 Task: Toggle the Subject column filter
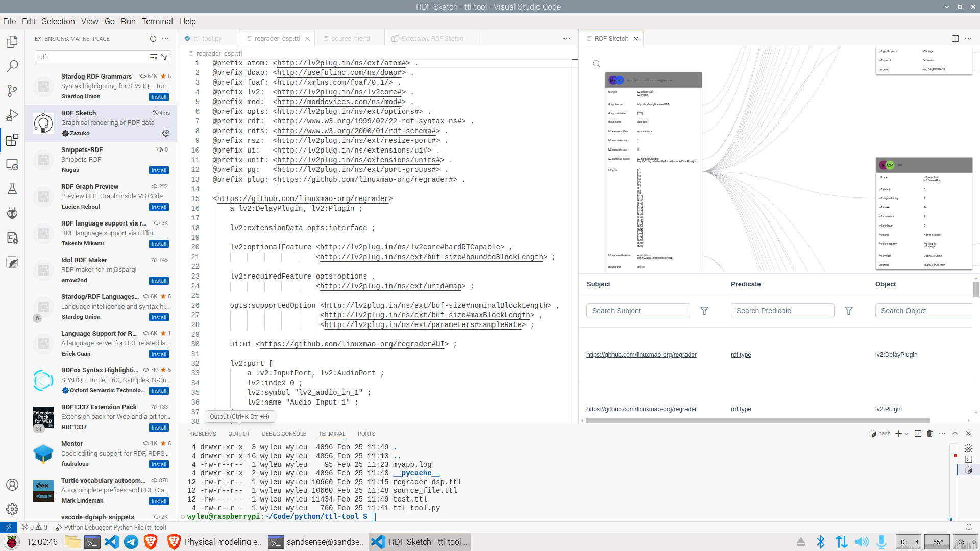(x=704, y=311)
